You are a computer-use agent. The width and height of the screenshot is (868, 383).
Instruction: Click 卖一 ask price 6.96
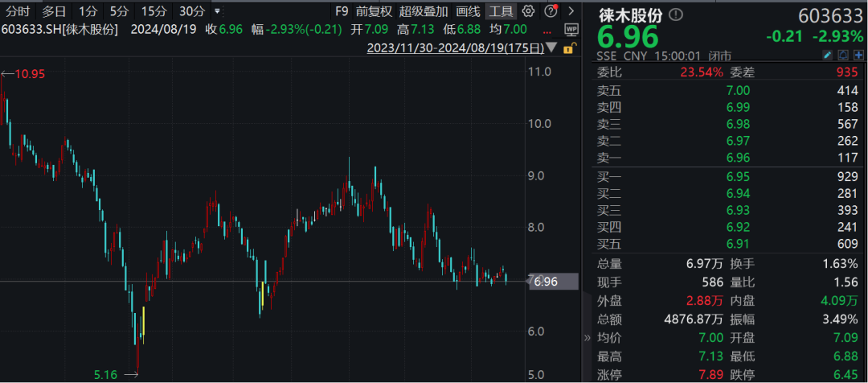click(739, 158)
